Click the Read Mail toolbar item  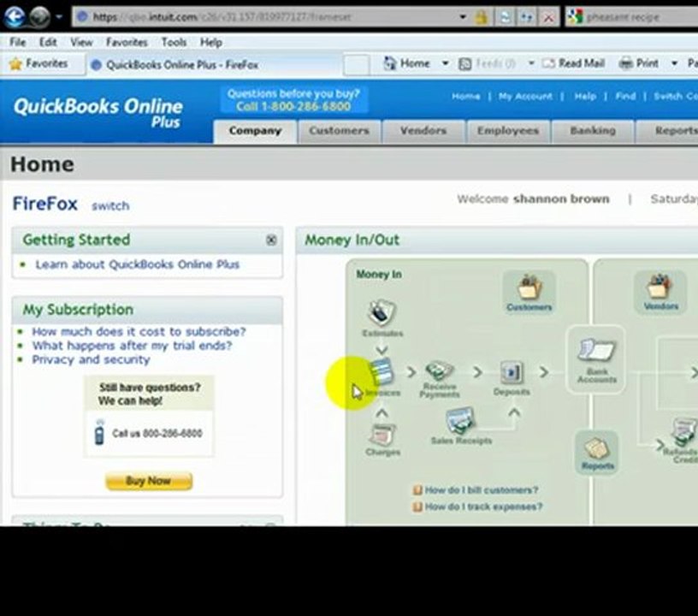(573, 63)
